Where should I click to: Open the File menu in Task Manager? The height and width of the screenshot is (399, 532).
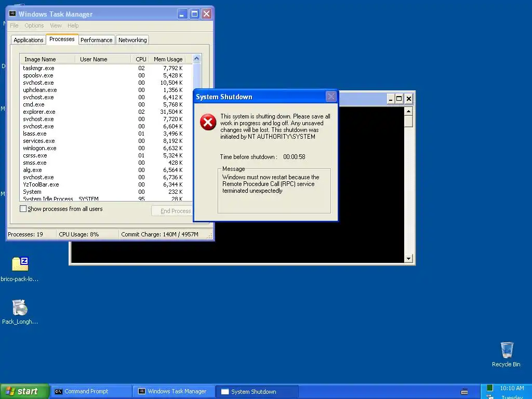[x=14, y=25]
